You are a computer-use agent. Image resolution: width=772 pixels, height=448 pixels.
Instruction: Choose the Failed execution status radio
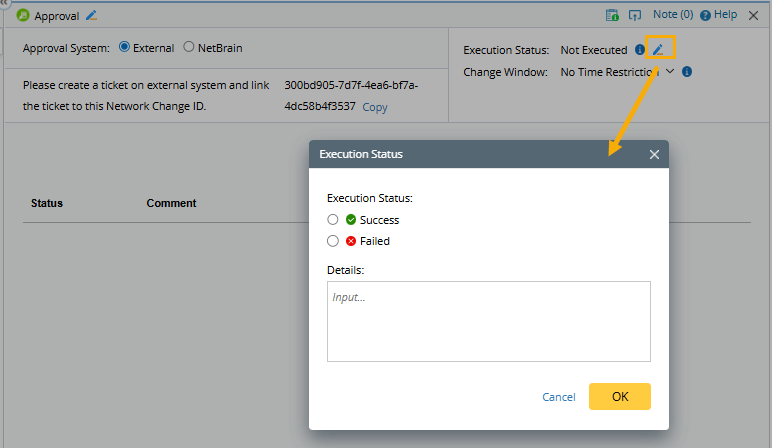point(333,241)
